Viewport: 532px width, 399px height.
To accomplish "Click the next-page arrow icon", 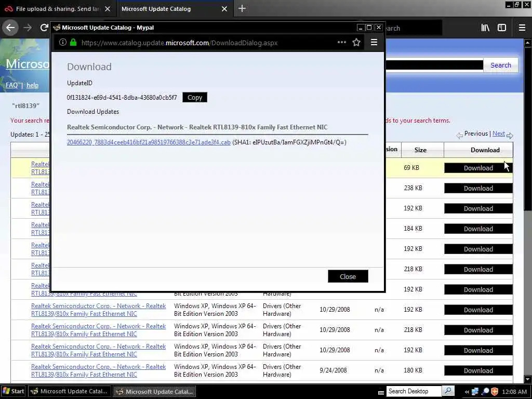I will point(510,136).
